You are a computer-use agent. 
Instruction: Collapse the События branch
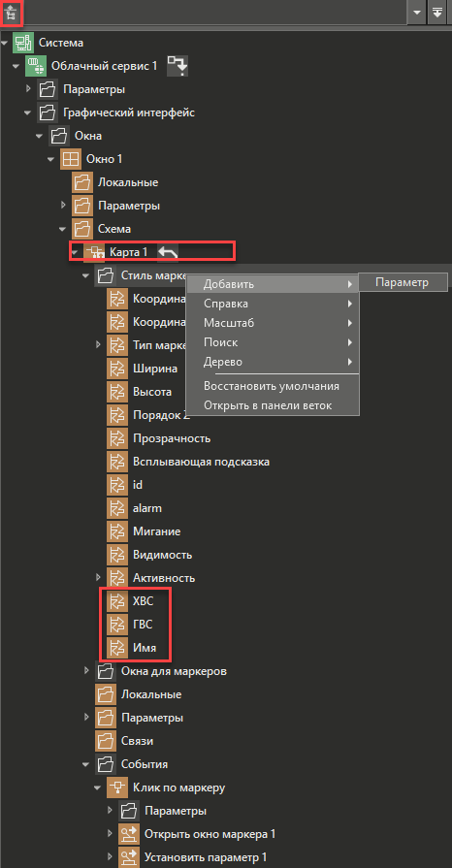(86, 764)
